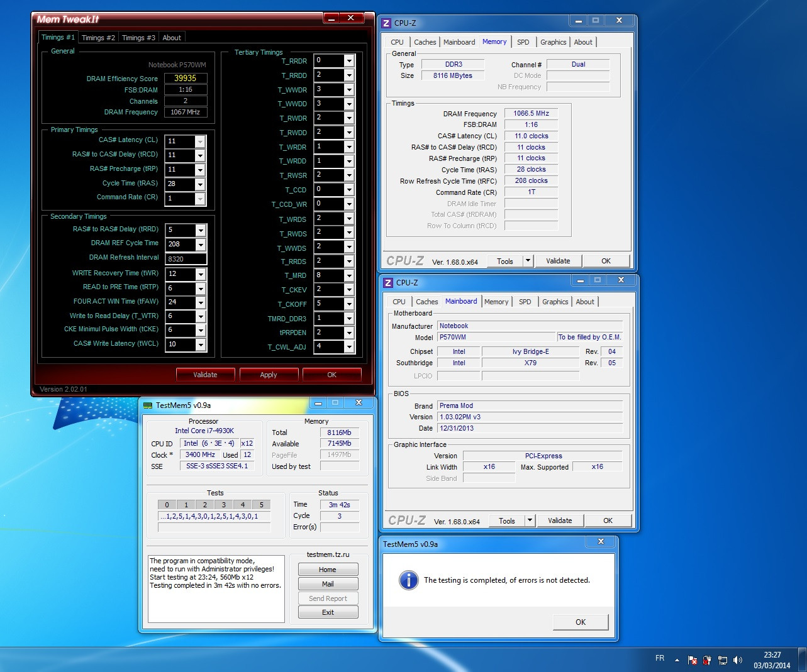Screen dimensions: 807x672
Task: Click the TestMem5 window title icon
Action: pos(148,405)
